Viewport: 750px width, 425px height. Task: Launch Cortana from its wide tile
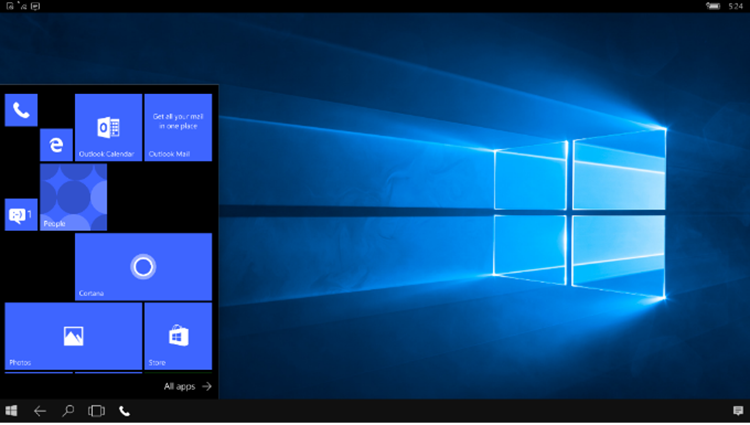point(143,266)
